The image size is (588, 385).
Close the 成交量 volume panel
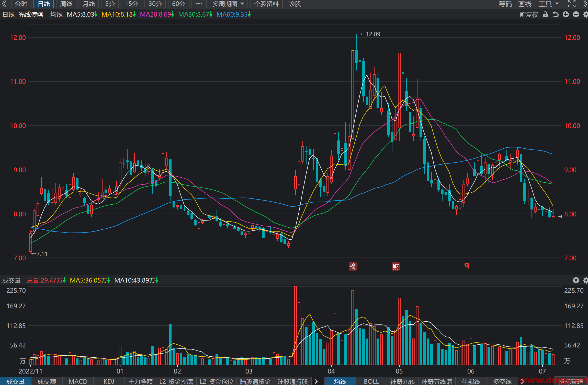(576, 280)
